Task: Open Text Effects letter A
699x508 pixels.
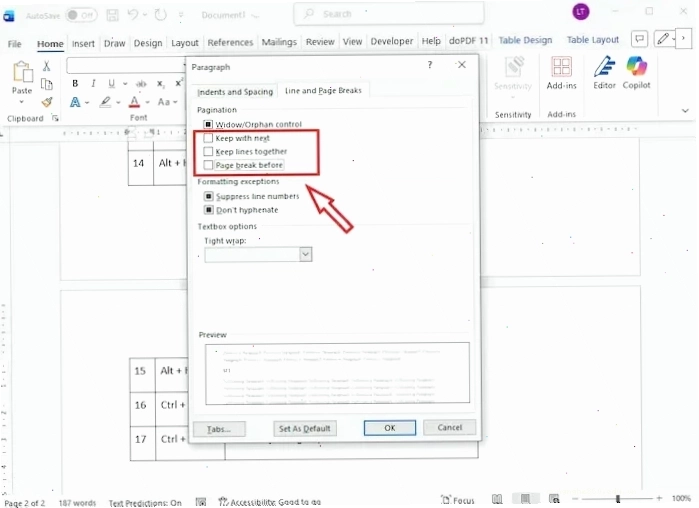Action: 75,102
